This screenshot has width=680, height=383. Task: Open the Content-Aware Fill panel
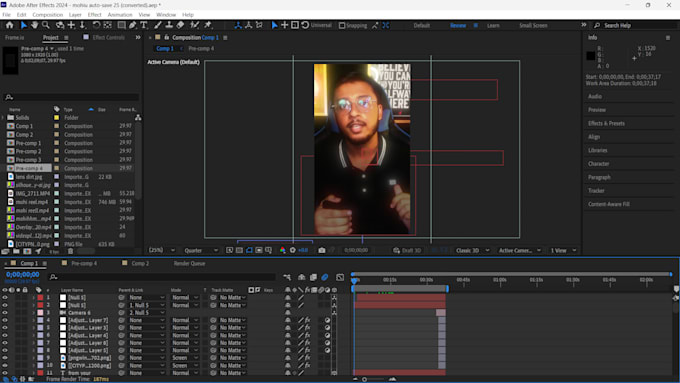coord(608,204)
